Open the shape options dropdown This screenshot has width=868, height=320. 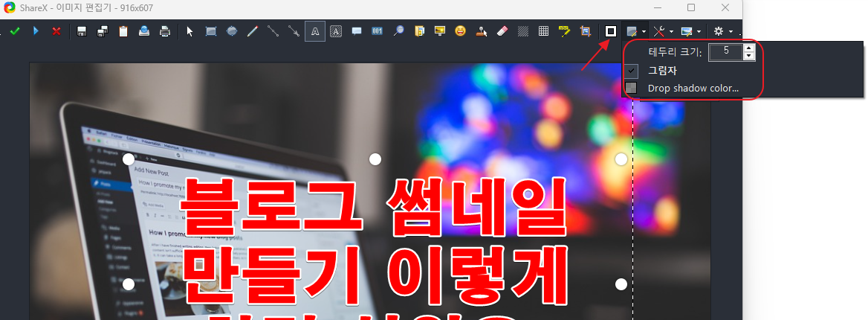(x=635, y=31)
